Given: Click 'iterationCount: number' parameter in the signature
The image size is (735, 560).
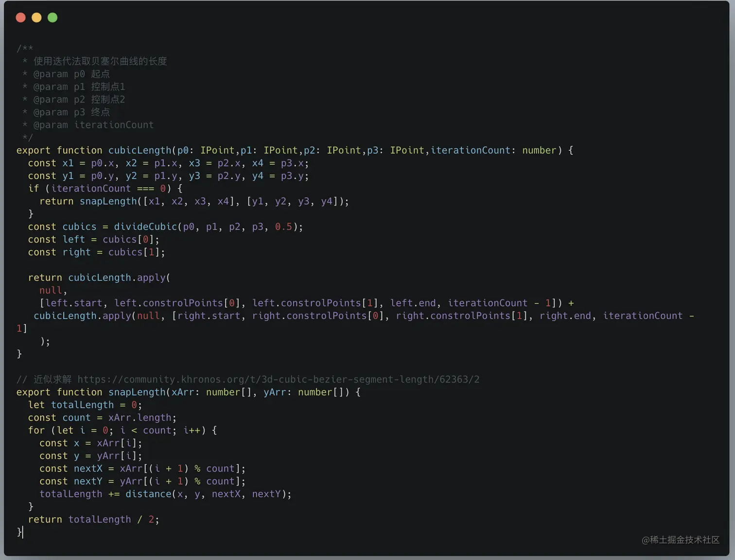Looking at the screenshot, I should [x=494, y=150].
